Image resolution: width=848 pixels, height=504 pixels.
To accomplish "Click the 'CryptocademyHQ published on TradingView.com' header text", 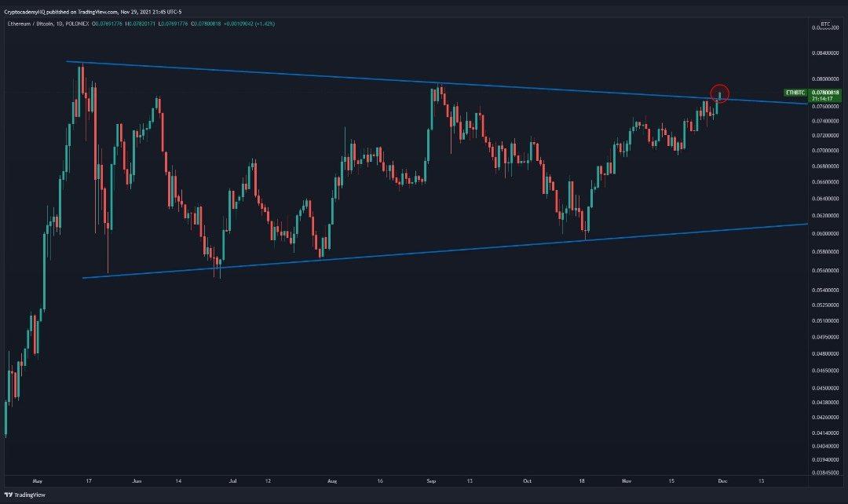I will (60, 11).
